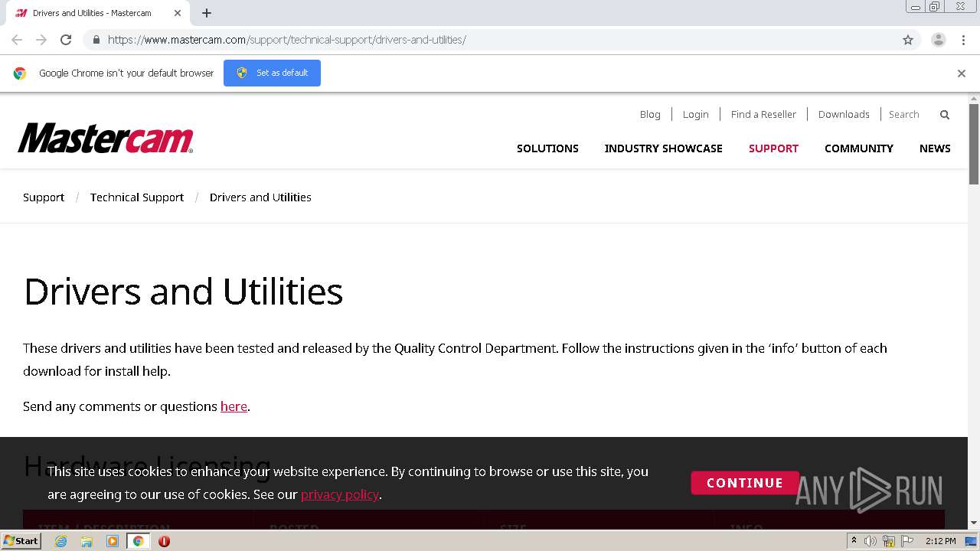The width and height of the screenshot is (980, 551).
Task: Open the system tray volume icon
Action: tap(871, 541)
